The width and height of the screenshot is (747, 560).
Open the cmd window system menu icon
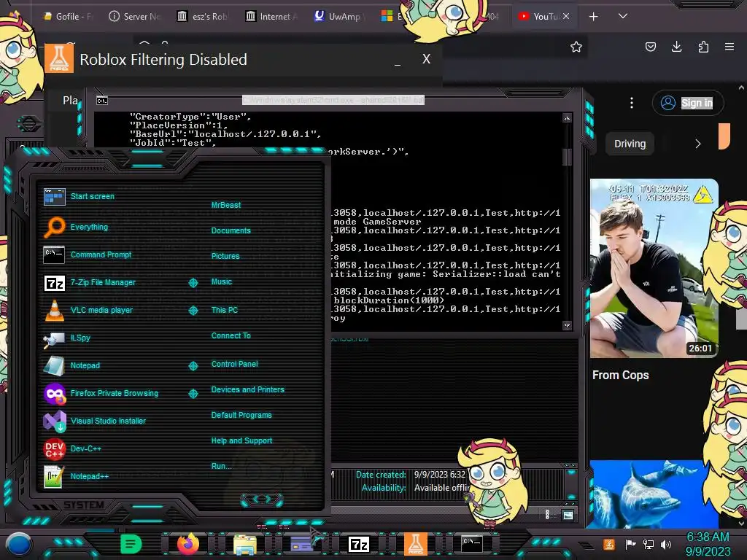102,101
